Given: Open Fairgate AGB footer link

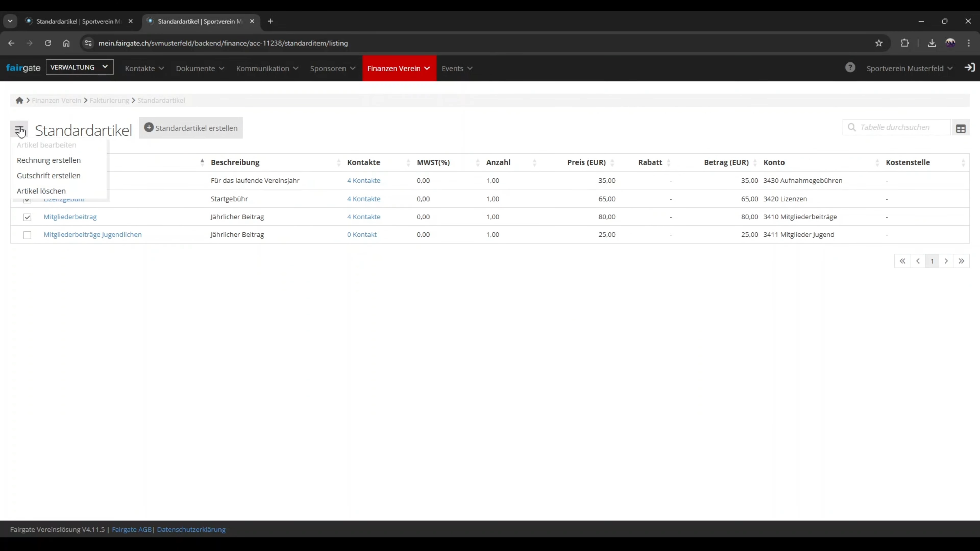Looking at the screenshot, I should (x=132, y=529).
